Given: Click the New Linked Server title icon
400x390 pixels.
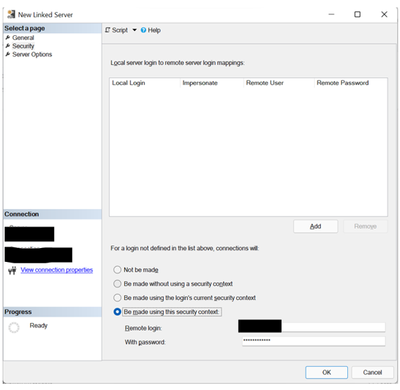Looking at the screenshot, I should [x=11, y=14].
